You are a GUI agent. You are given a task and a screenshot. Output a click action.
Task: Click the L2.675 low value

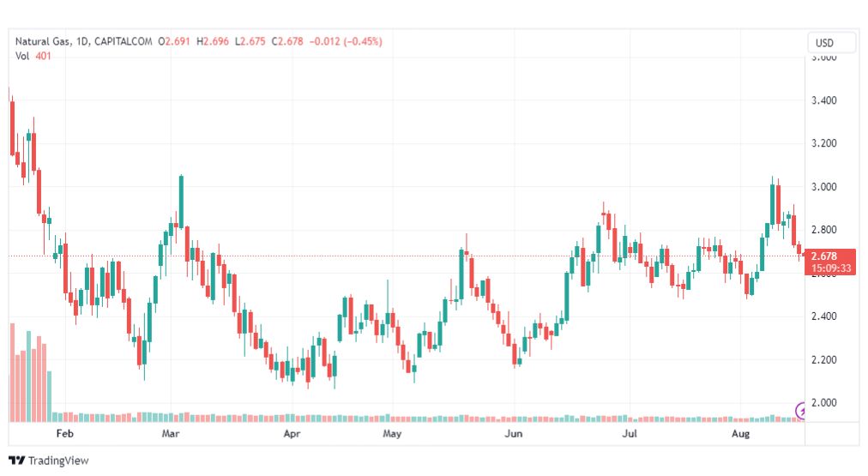point(250,41)
